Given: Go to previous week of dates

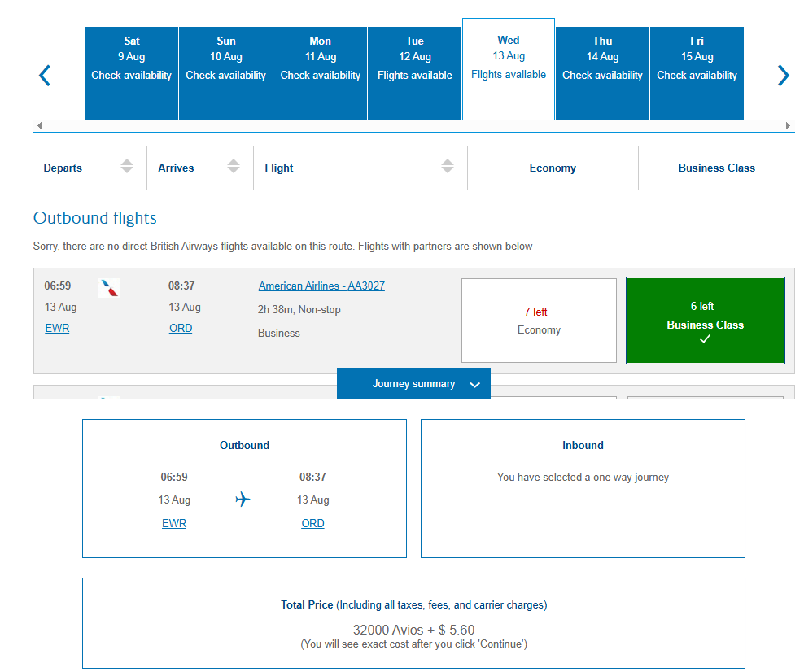Looking at the screenshot, I should [45, 76].
